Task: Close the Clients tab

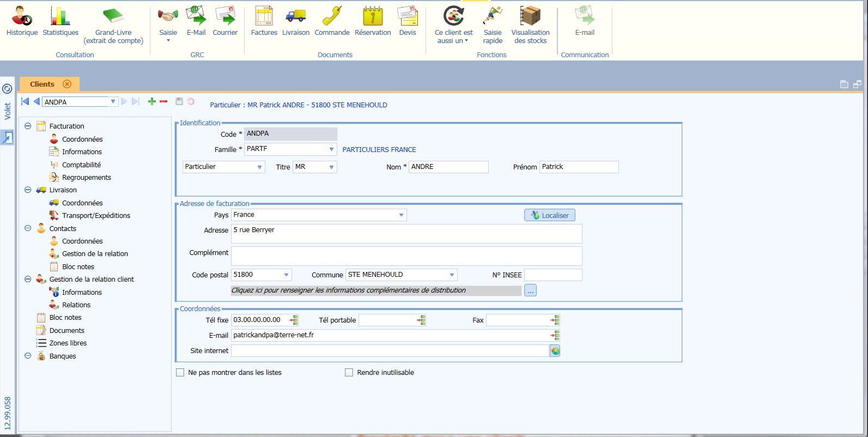Action: [x=67, y=84]
